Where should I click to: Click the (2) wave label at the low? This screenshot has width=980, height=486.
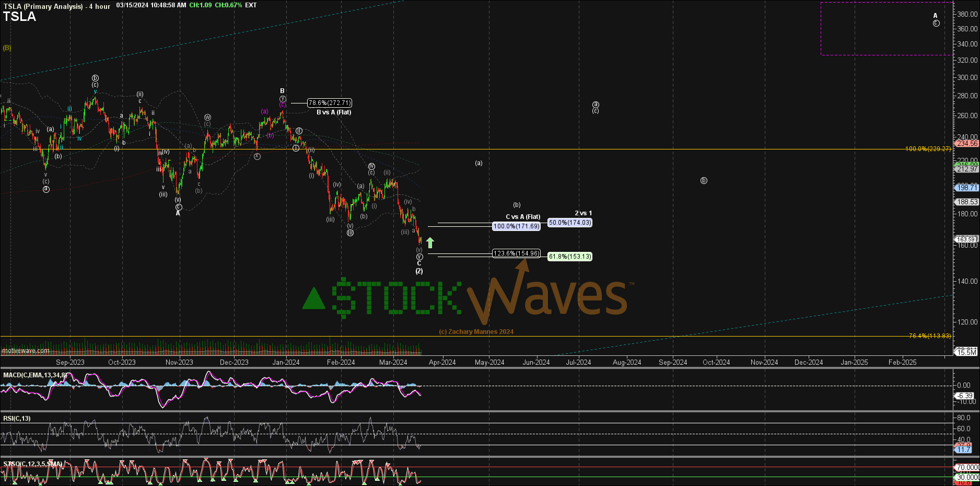(419, 271)
